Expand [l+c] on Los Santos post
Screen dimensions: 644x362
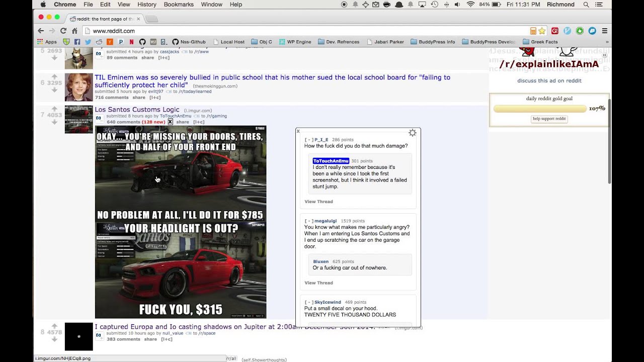(199, 122)
